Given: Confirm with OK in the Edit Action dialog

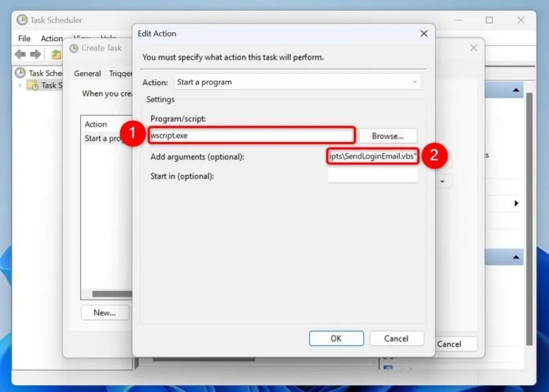Looking at the screenshot, I should (336, 338).
